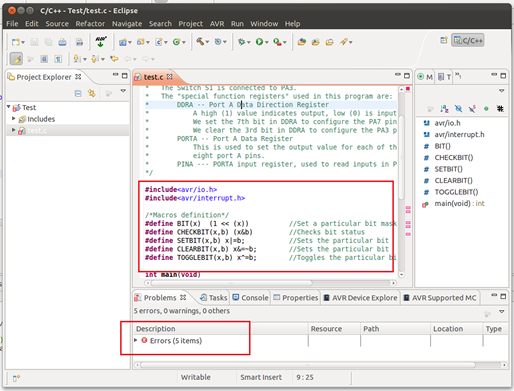The height and width of the screenshot is (391, 514).
Task: Toggle Link with Editor in Project Explorer
Action: click(x=92, y=93)
